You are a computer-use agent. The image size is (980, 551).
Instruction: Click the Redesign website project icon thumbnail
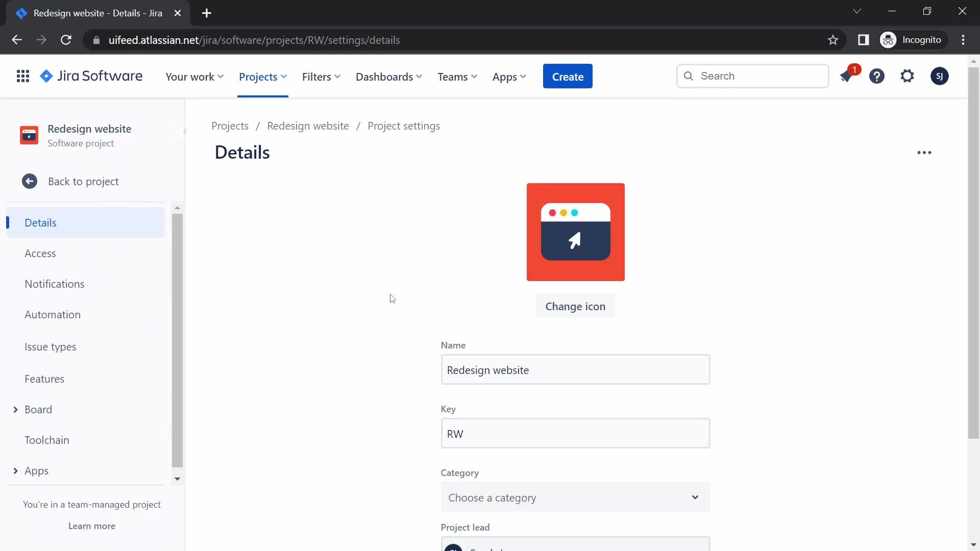pyautogui.click(x=29, y=135)
